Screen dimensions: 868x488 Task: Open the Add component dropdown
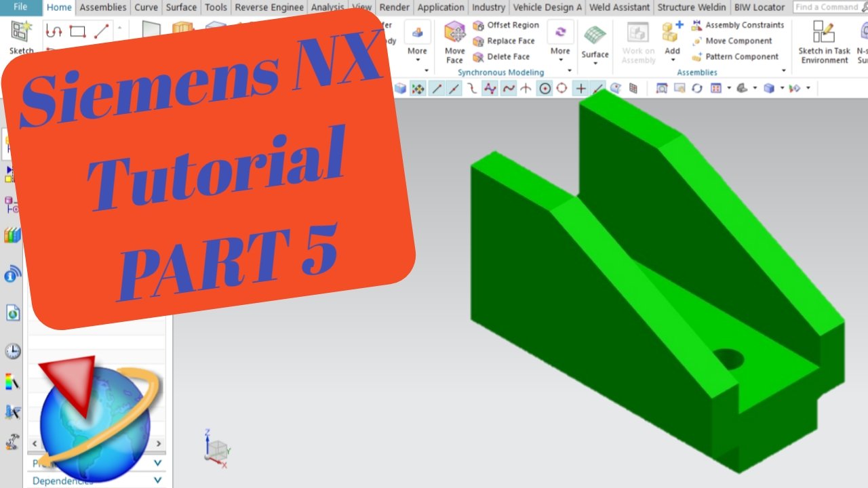tap(672, 60)
